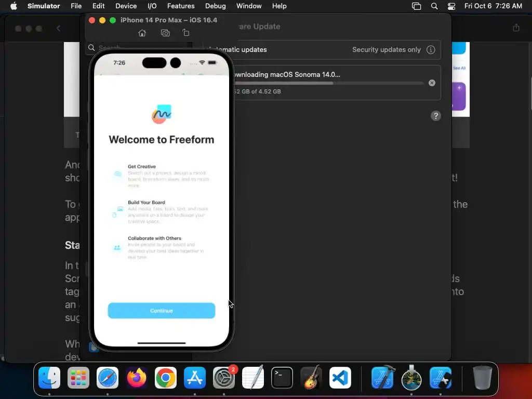
Task: Take a screenshot with Simulator camera icon
Action: click(x=165, y=33)
